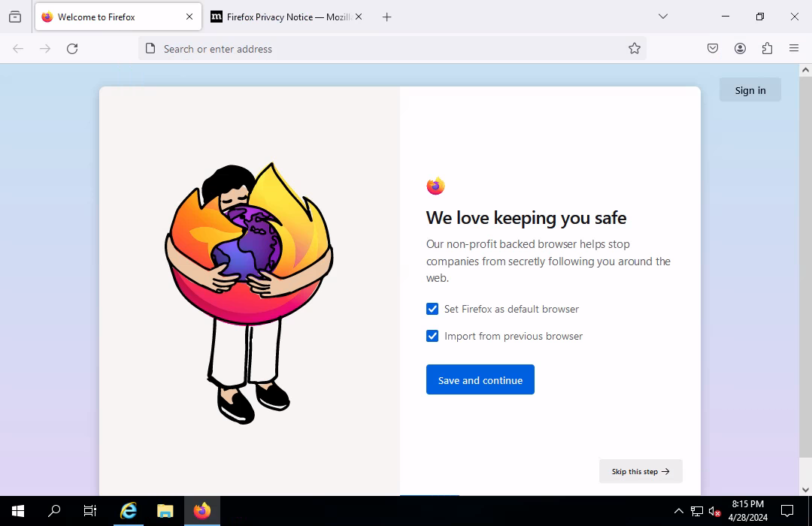Open the new tab plus icon
Viewport: 812px width, 526px height.
click(386, 17)
